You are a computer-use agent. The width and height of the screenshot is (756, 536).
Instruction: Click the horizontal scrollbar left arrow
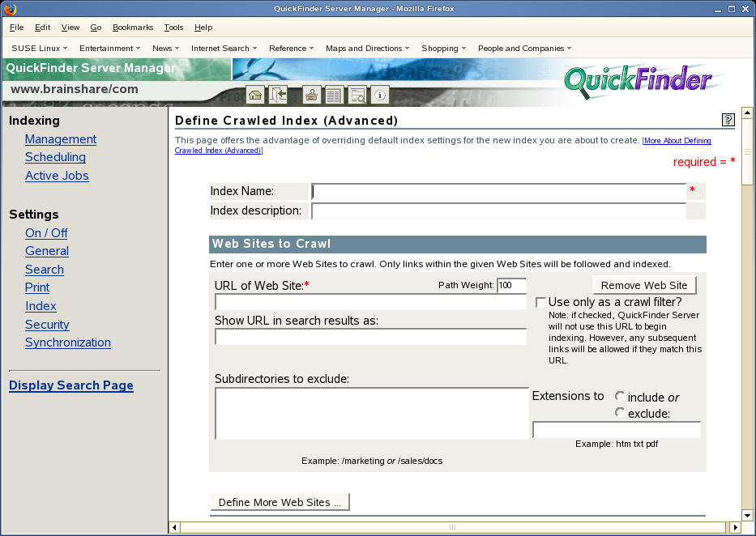tap(174, 527)
